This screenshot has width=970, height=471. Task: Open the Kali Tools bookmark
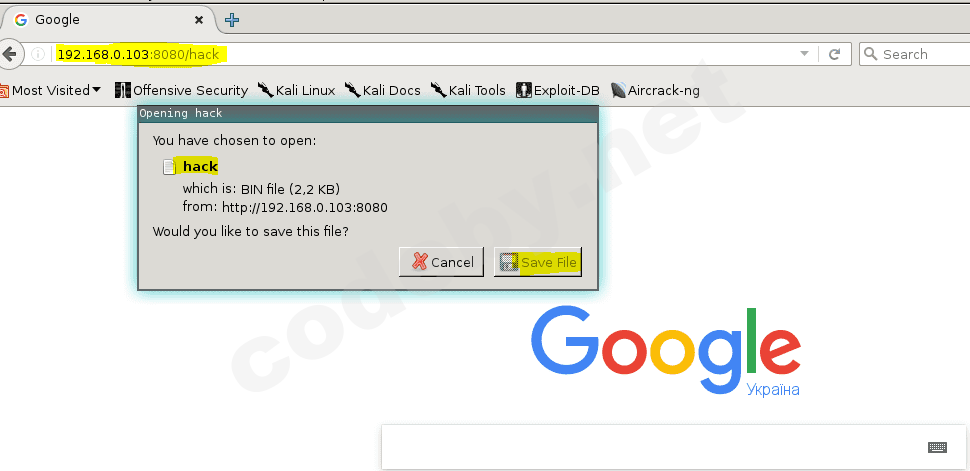point(468,90)
